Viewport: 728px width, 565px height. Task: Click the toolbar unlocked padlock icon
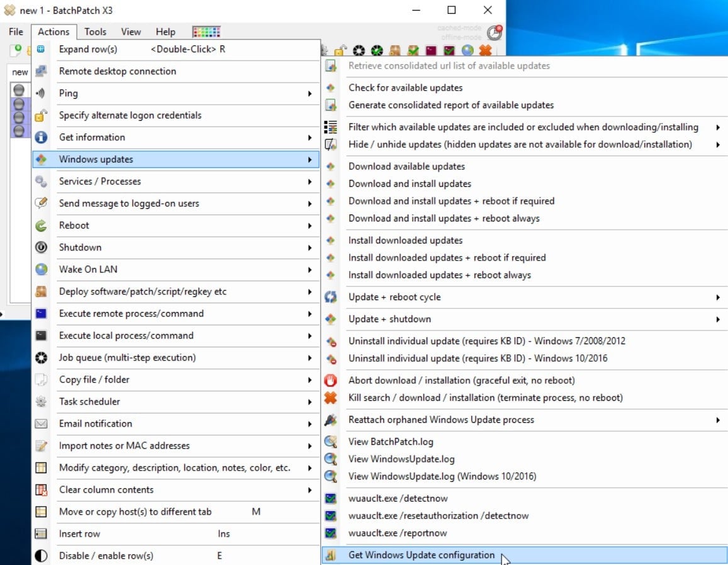pos(340,50)
